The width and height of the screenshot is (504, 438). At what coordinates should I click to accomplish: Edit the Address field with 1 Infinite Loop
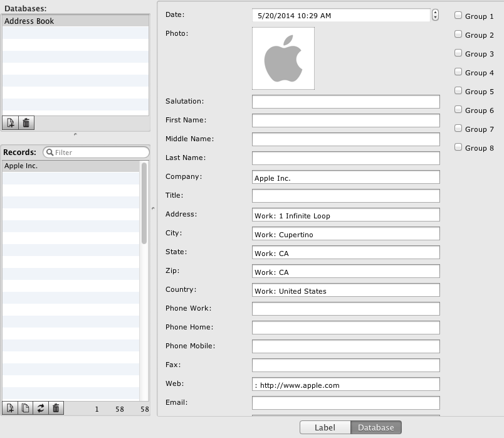[346, 215]
